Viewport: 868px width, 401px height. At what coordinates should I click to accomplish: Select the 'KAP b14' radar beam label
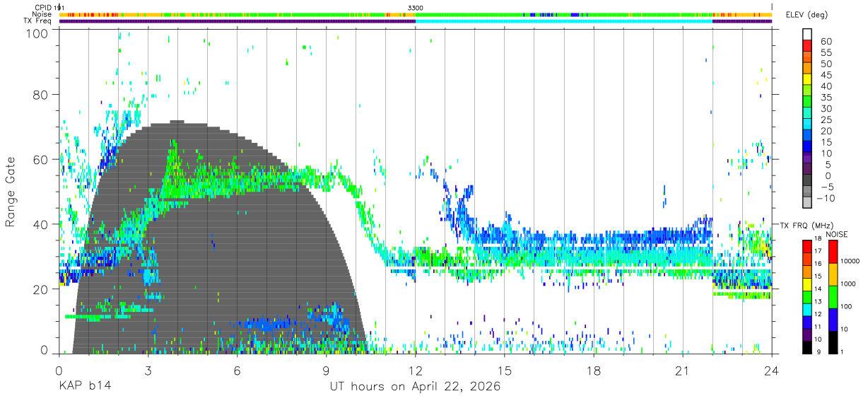(x=84, y=387)
